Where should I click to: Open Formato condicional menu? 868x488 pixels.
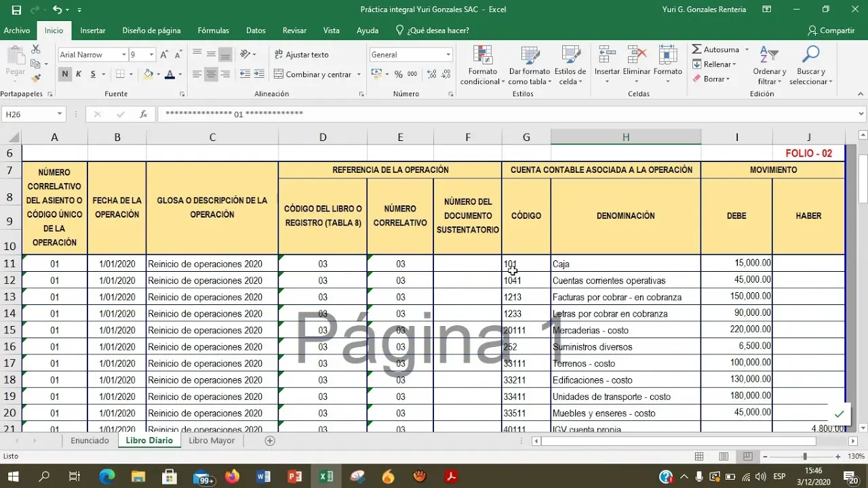[482, 65]
